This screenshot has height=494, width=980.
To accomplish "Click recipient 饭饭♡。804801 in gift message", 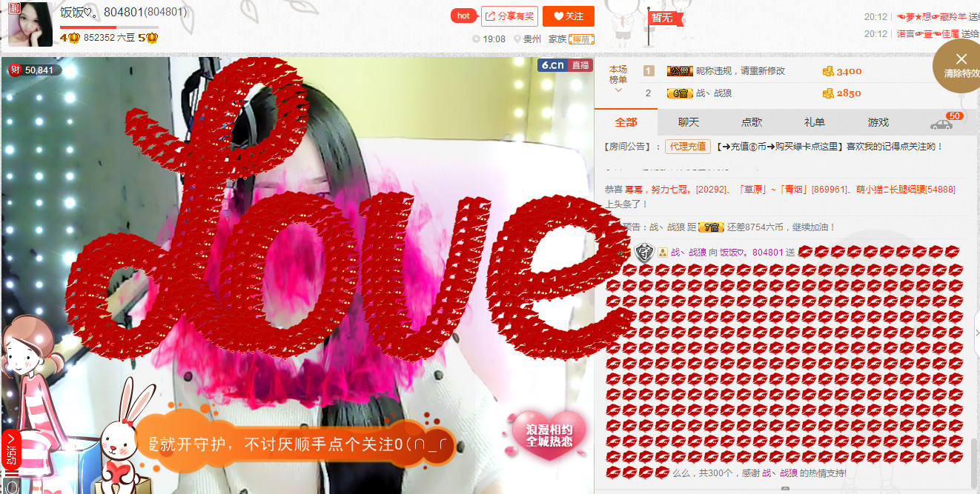I will [x=752, y=253].
